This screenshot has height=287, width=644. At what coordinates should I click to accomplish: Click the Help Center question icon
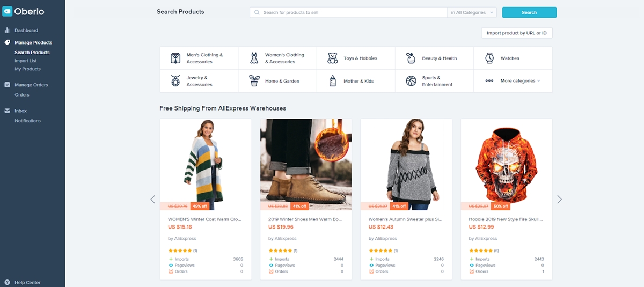pyautogui.click(x=8, y=282)
